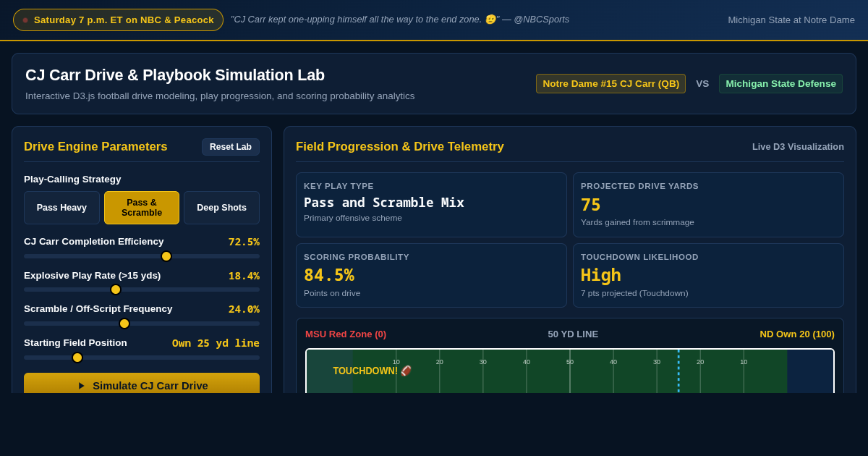Click the 18.4% explosive play rate value
The image size is (868, 456).
(x=244, y=276)
